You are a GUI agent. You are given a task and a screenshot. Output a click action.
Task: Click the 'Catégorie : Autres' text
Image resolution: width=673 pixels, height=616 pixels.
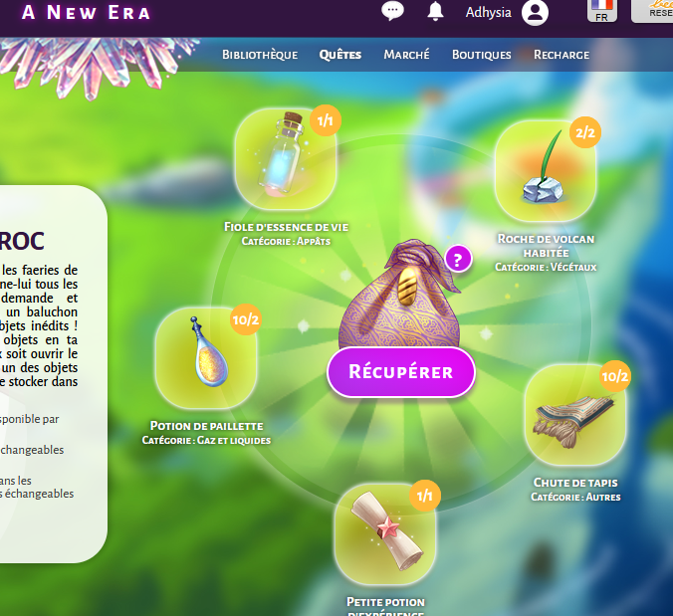coord(575,498)
